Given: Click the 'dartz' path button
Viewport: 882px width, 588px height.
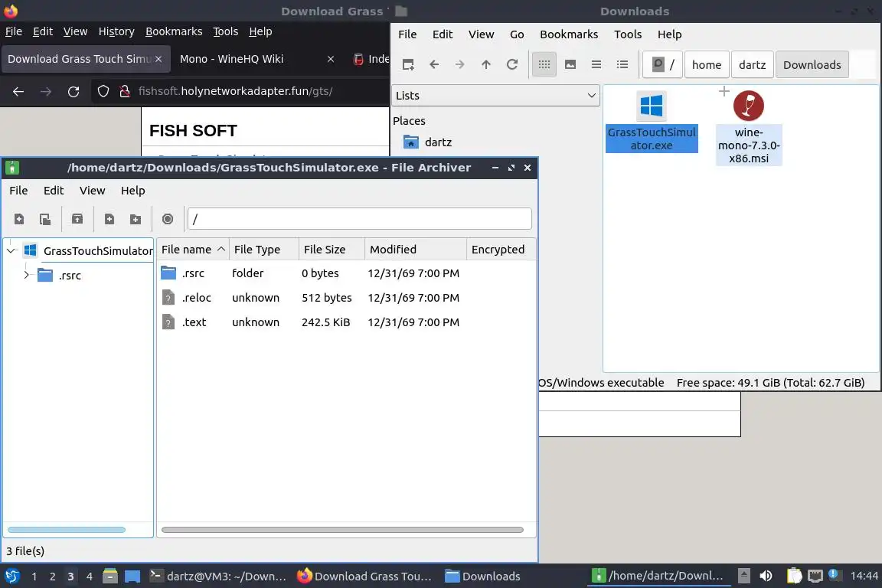Looking at the screenshot, I should pos(752,65).
